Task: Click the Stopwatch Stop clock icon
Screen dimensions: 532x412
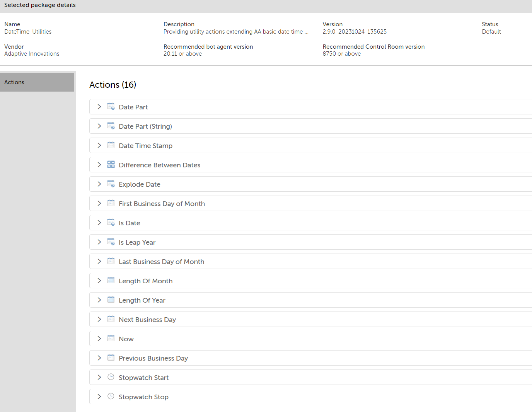Action: [111, 396]
